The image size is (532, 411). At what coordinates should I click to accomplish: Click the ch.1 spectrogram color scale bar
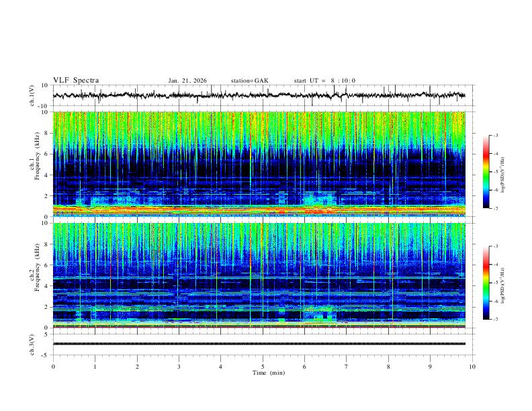(x=486, y=172)
